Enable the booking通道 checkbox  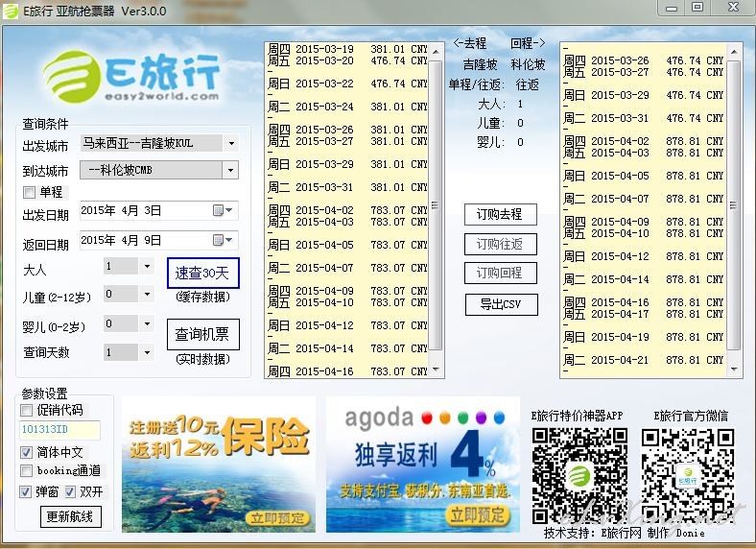26,470
